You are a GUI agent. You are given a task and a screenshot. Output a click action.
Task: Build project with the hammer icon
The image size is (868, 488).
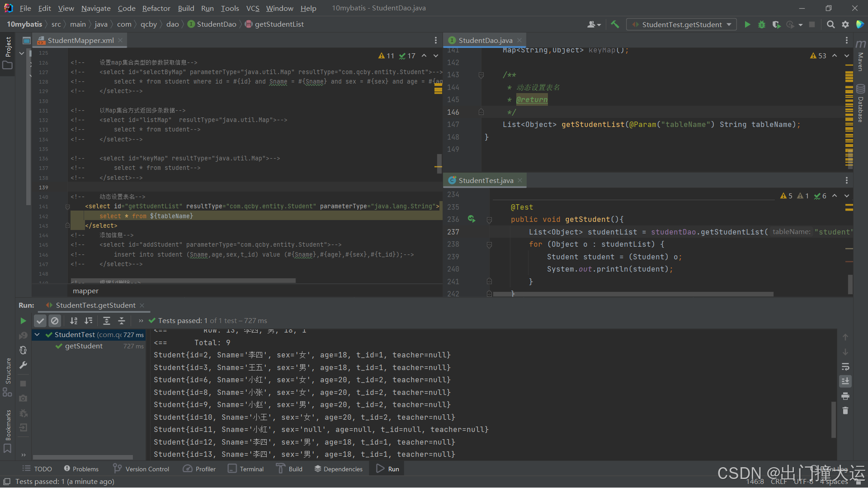point(615,24)
